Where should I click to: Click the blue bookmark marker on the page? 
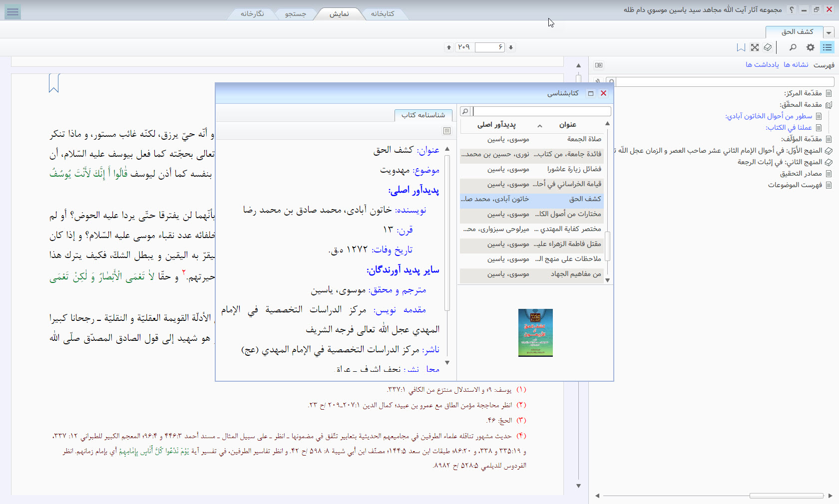(54, 83)
